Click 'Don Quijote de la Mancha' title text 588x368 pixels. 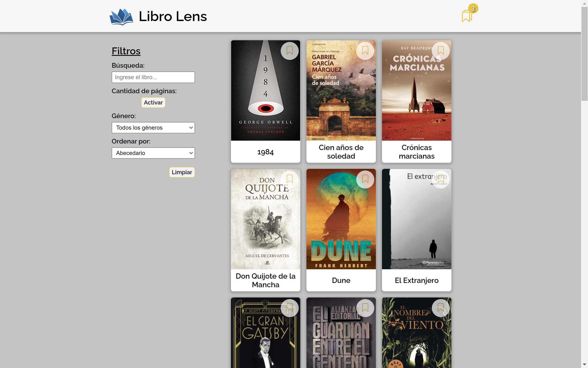[265, 280]
